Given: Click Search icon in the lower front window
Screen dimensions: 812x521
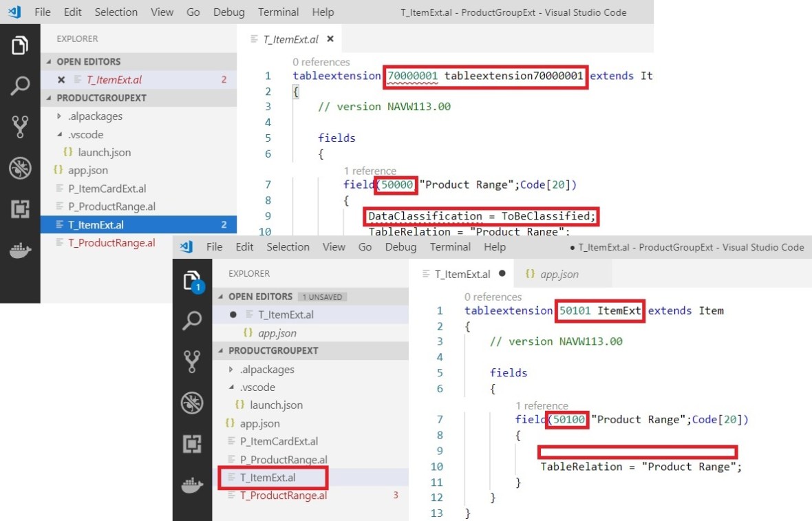Looking at the screenshot, I should coord(192,320).
